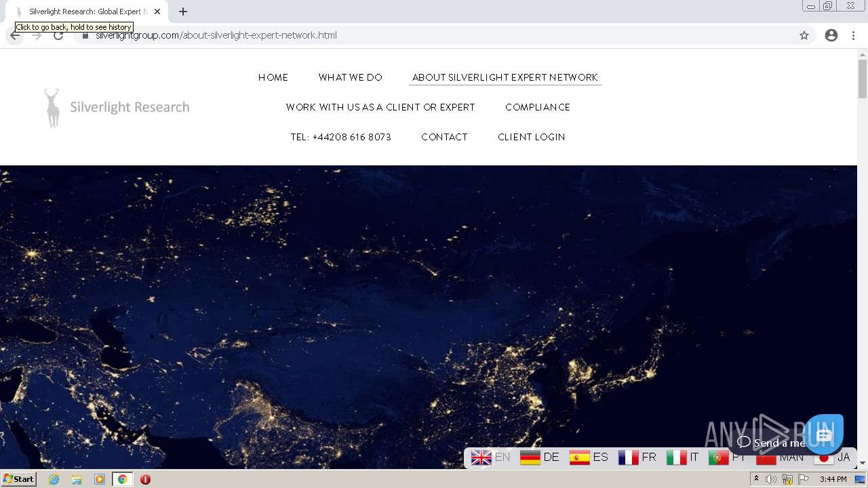868x488 pixels.
Task: Open the WHAT WE DO menu item
Action: (351, 77)
